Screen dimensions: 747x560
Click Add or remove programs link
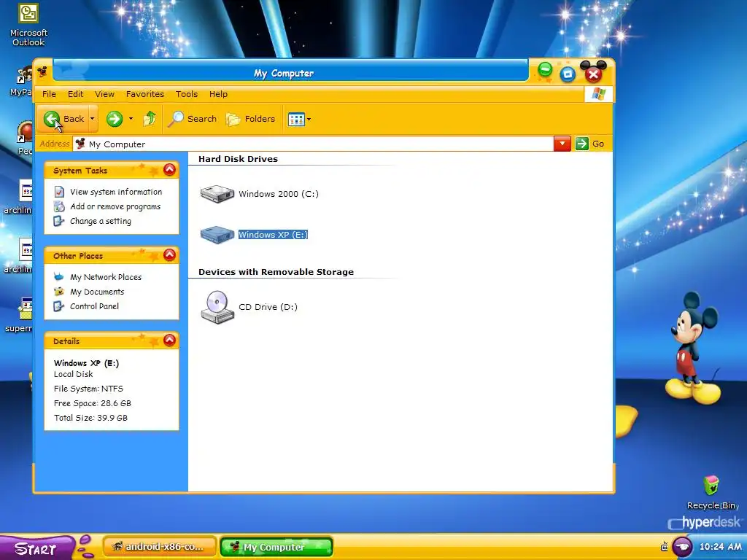tap(115, 206)
